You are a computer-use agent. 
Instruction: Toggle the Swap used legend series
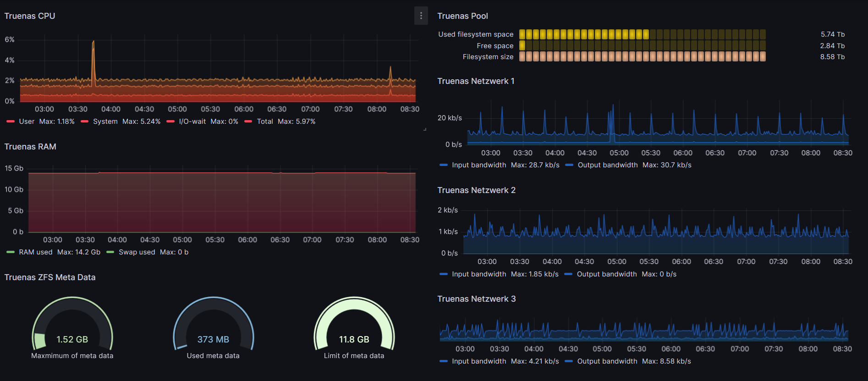[x=137, y=252]
